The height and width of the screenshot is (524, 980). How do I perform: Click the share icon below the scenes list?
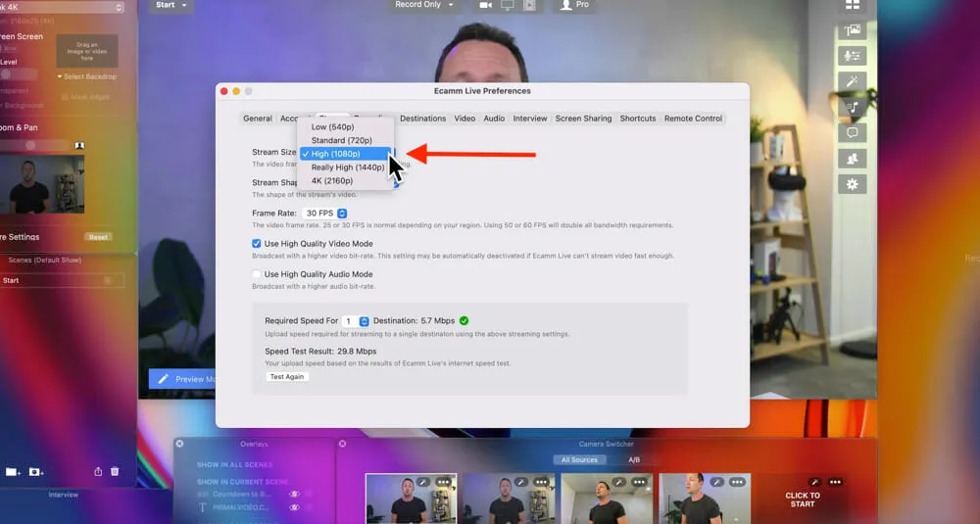[x=98, y=472]
